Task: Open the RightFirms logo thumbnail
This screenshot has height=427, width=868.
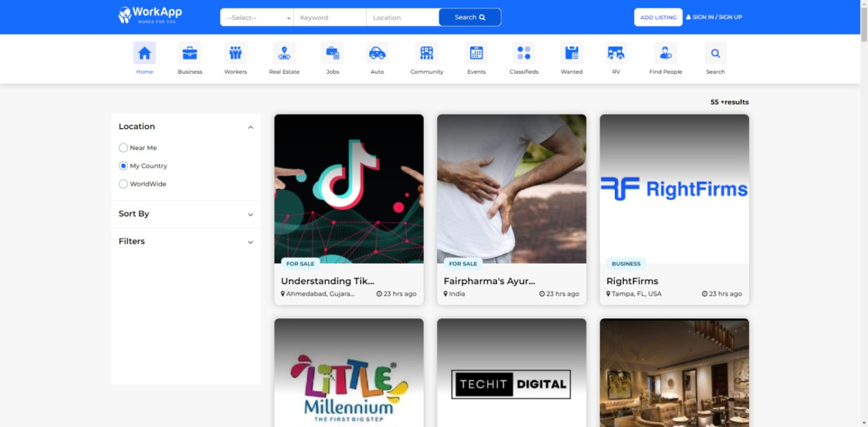Action: 675,189
